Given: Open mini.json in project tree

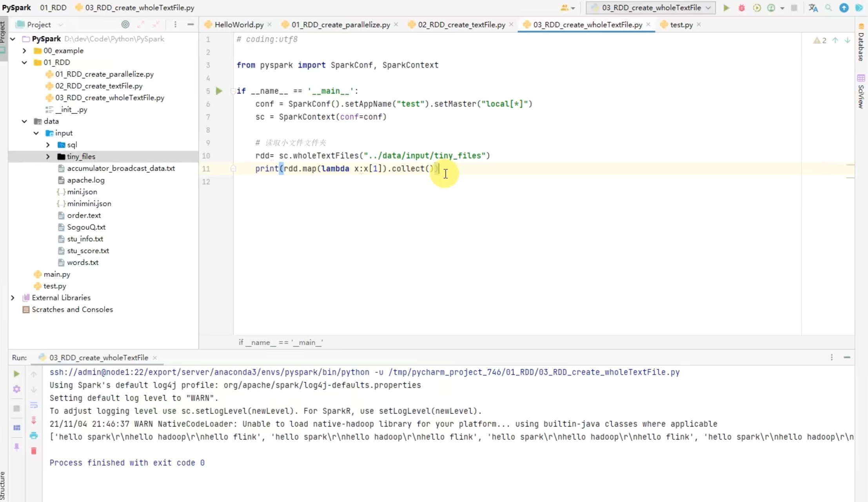Looking at the screenshot, I should pos(82,192).
